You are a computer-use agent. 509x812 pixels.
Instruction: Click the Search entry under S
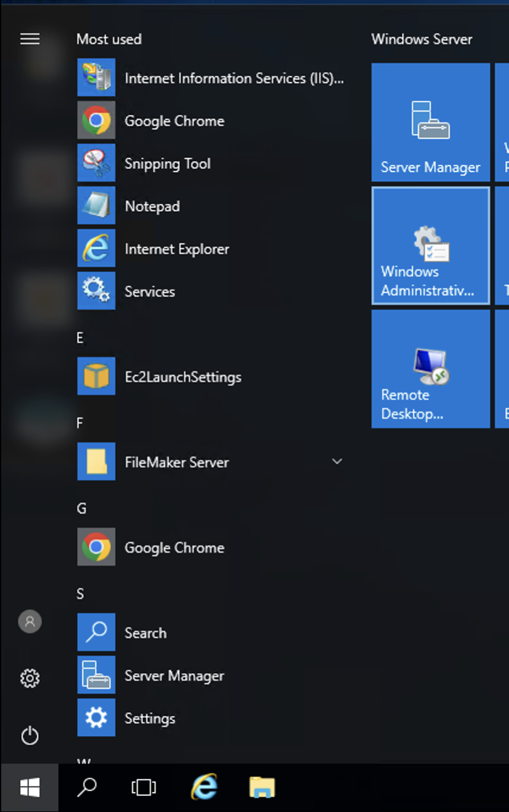[146, 633]
